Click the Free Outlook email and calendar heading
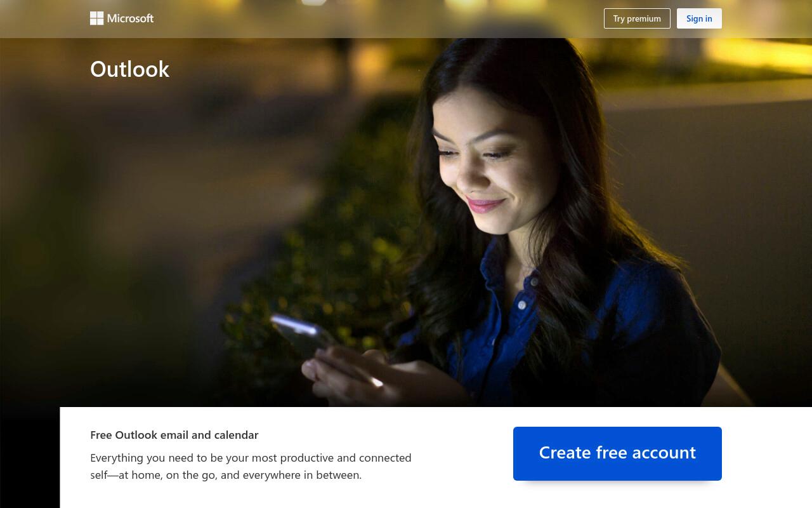The height and width of the screenshot is (508, 812). tap(174, 435)
